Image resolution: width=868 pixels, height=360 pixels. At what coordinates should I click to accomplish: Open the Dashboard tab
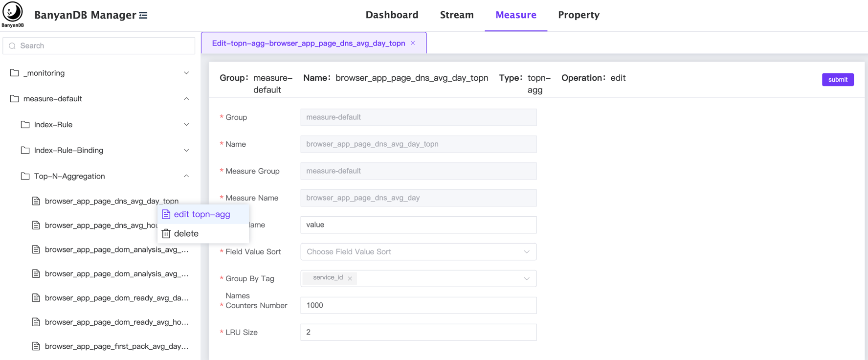(392, 15)
